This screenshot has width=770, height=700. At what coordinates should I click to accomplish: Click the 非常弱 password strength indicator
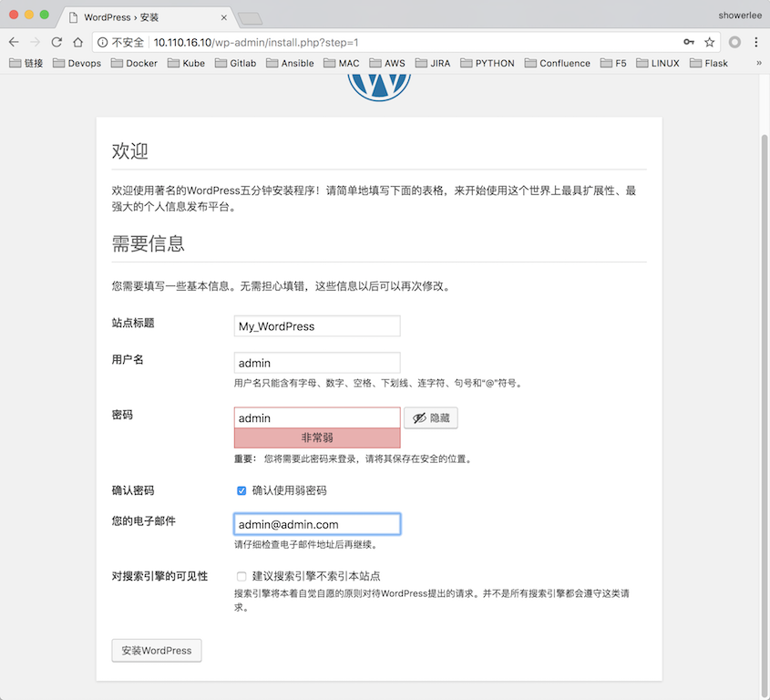click(x=317, y=437)
